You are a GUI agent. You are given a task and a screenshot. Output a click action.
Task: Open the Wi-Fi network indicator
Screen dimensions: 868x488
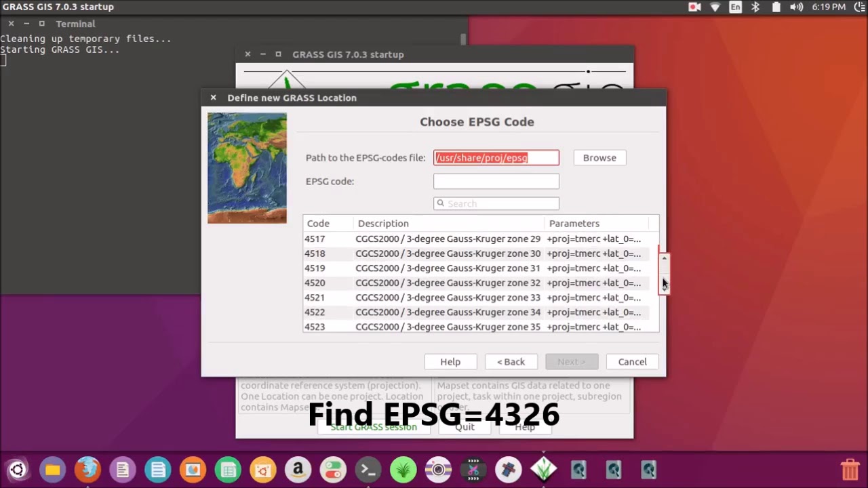tap(715, 7)
